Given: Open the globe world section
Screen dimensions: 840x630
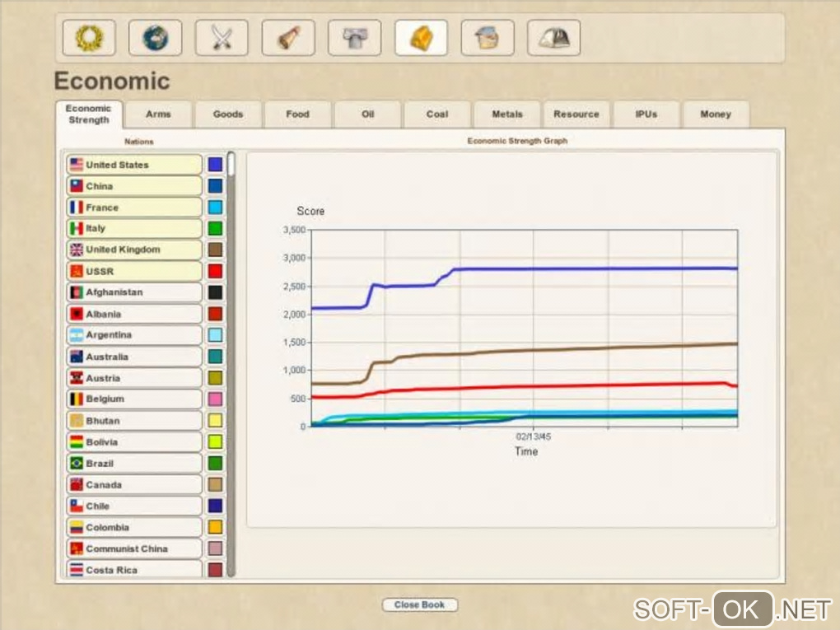Looking at the screenshot, I should [x=156, y=38].
